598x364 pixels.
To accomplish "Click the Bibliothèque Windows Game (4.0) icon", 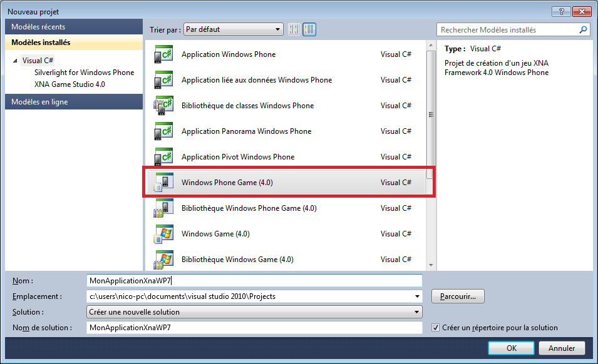I will click(163, 260).
